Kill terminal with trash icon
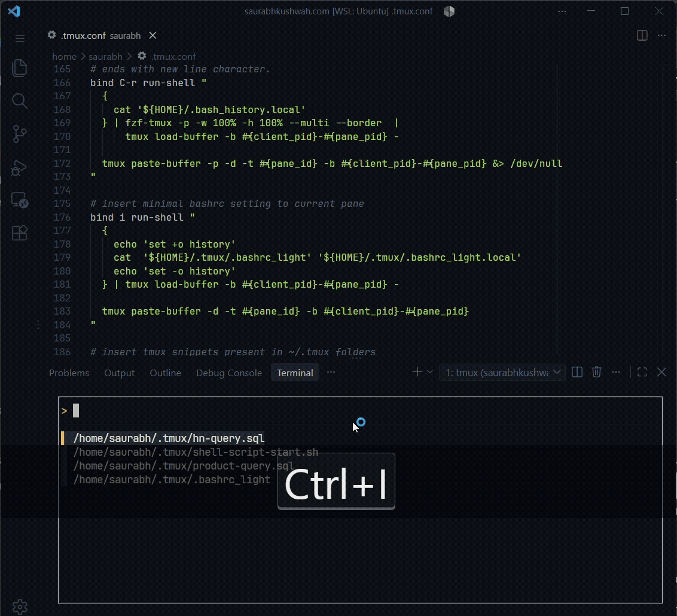This screenshot has width=677, height=616. point(597,372)
